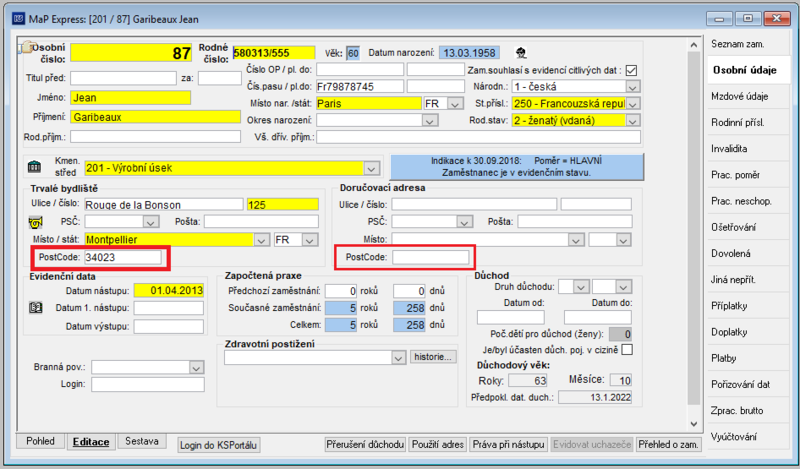Image resolution: width=800 pixels, height=469 pixels.
Task: Open the St.přísl. citizenship dropdown
Action: point(633,104)
